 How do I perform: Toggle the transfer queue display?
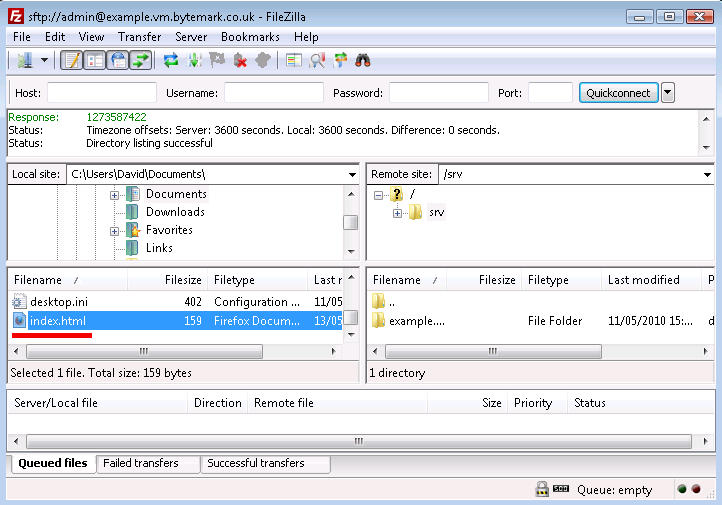[x=141, y=60]
